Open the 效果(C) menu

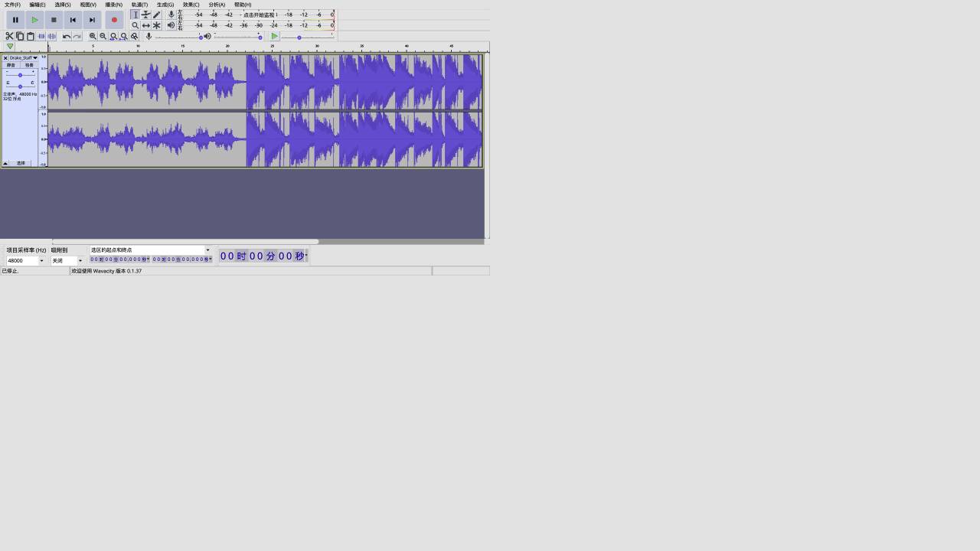tap(191, 5)
